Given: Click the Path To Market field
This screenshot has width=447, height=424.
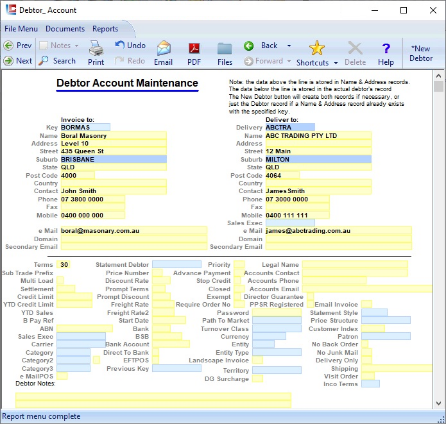Looking at the screenshot, I should click(x=277, y=320).
